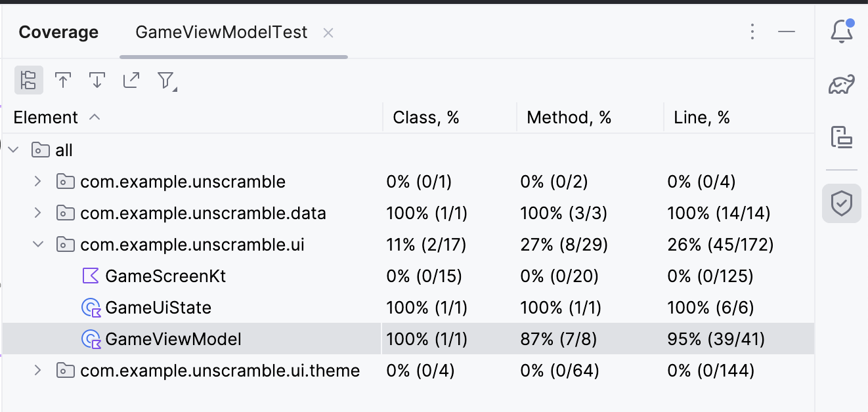
Task: Expand the com.example.unscramble.data package
Action: [38, 213]
